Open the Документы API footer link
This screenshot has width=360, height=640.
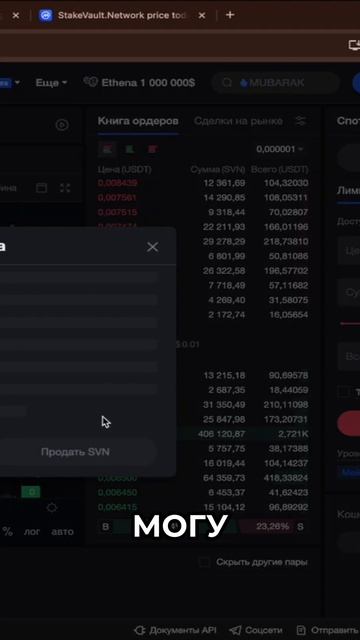[x=175, y=630]
